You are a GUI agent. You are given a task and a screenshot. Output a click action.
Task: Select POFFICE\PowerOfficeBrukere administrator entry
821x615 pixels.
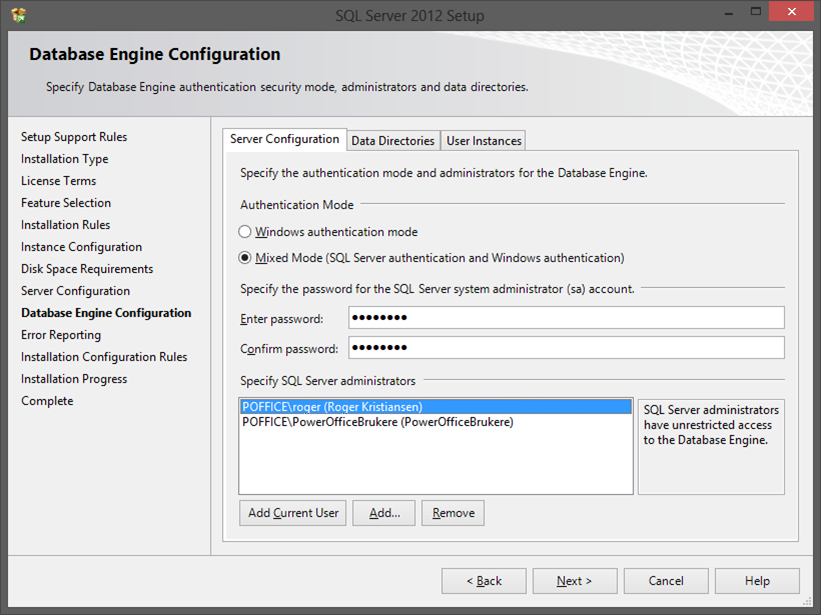436,422
